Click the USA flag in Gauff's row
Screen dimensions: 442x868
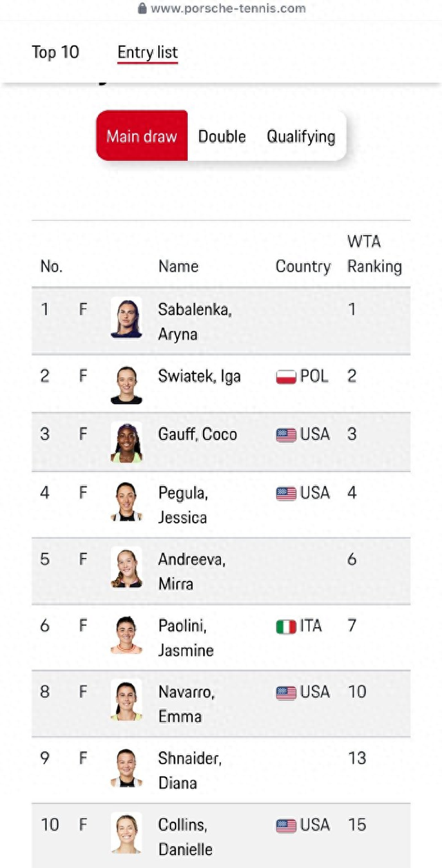286,435
